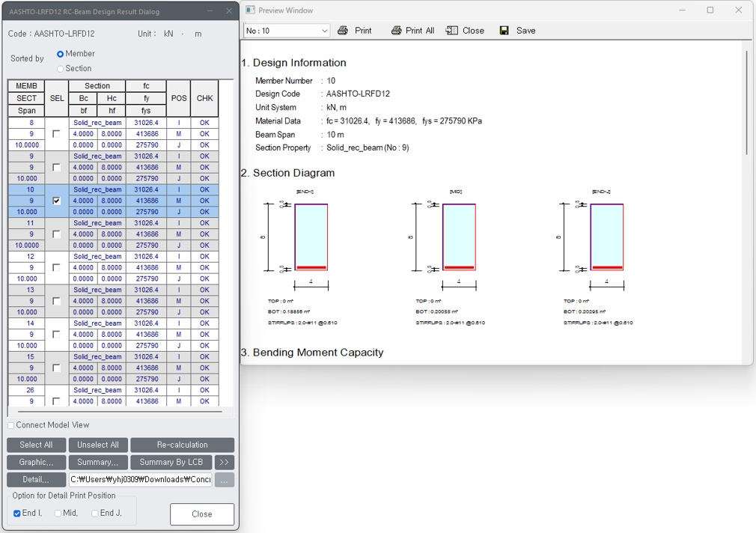Click the Print All label in toolbar
This screenshot has height=533, width=756.
tap(420, 31)
